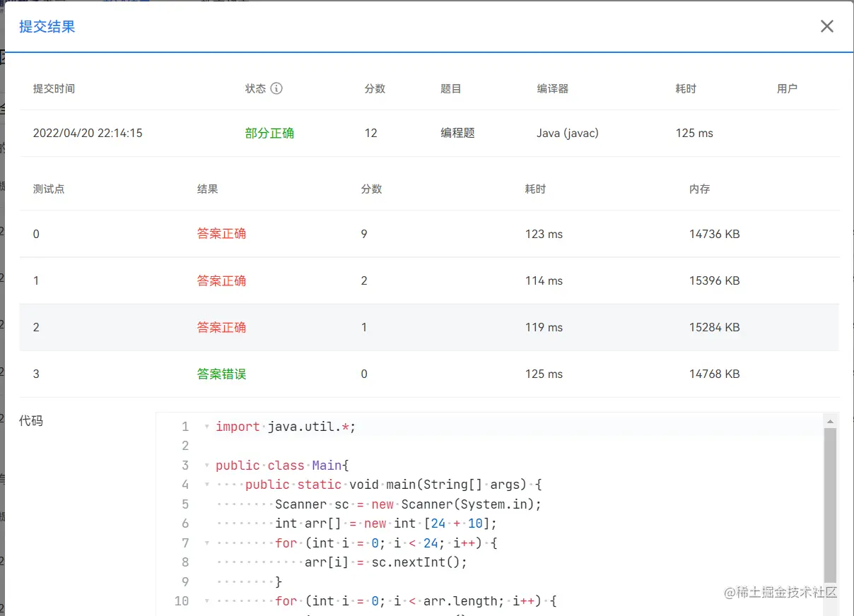Click the Java (javac) compiler cell
The width and height of the screenshot is (854, 616).
tap(568, 133)
